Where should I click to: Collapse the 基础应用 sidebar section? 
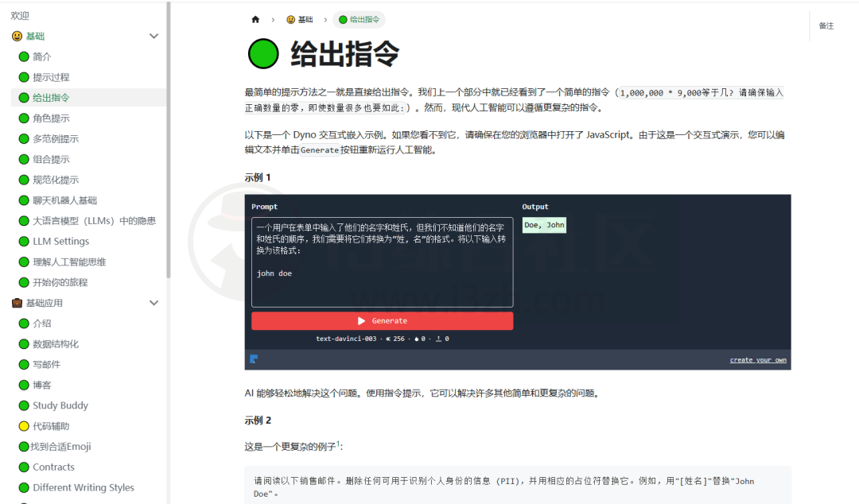coord(154,303)
